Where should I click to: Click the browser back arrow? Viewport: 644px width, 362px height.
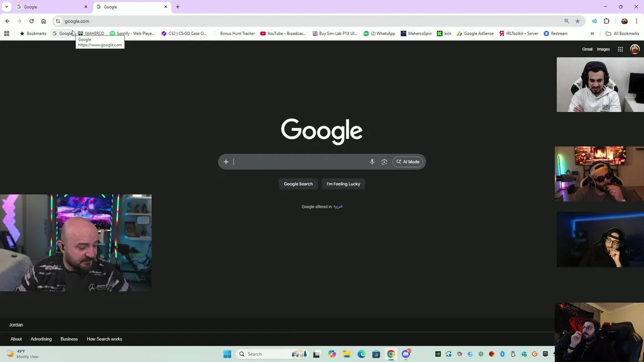click(x=7, y=21)
